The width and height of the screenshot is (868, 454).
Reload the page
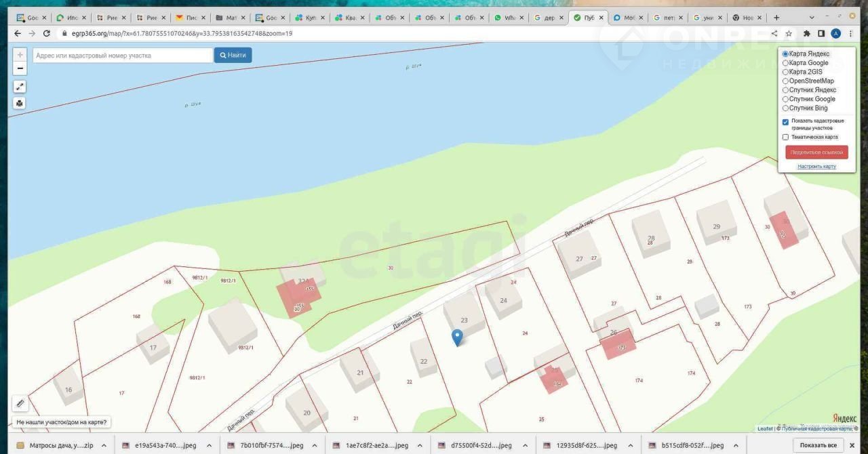pos(47,33)
